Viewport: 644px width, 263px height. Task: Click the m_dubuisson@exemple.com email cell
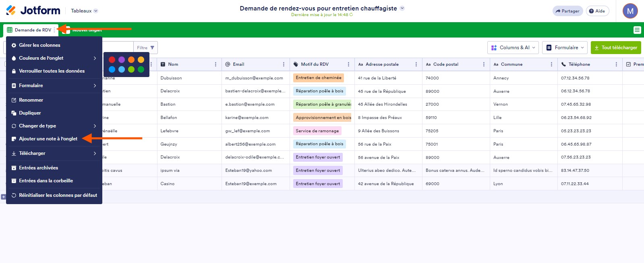click(x=255, y=78)
